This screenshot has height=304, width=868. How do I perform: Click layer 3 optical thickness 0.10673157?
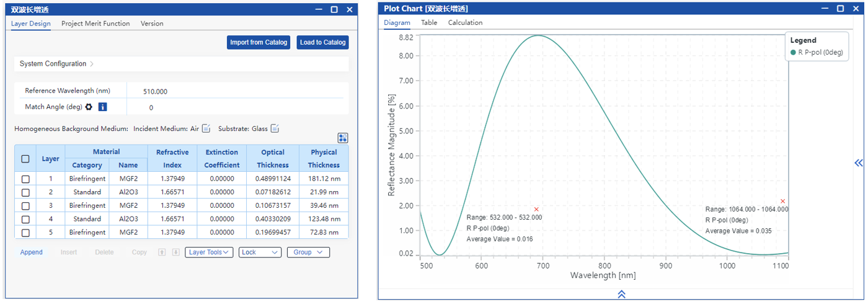click(273, 205)
